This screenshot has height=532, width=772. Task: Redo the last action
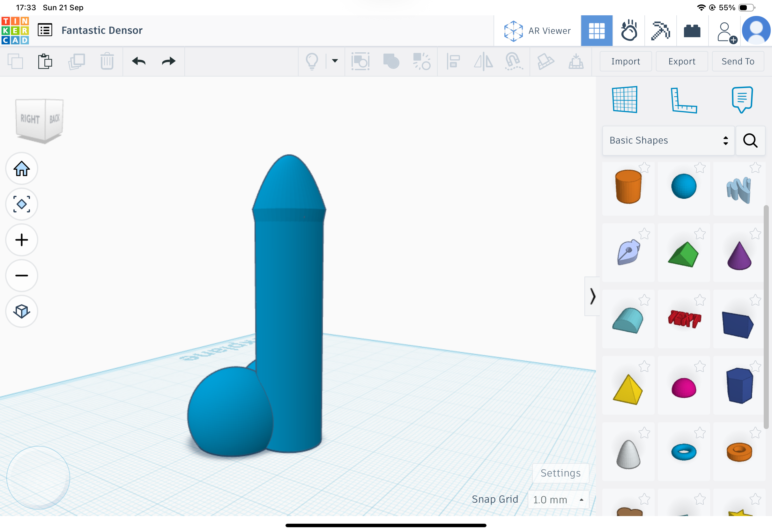(x=169, y=61)
